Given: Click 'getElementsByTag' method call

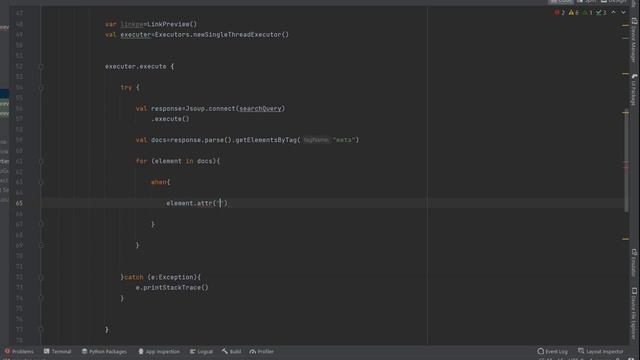Looking at the screenshot, I should pyautogui.click(x=266, y=140).
